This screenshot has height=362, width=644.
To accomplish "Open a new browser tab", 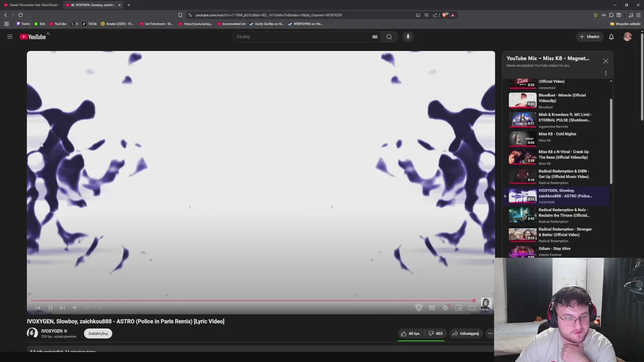I will click(x=129, y=5).
